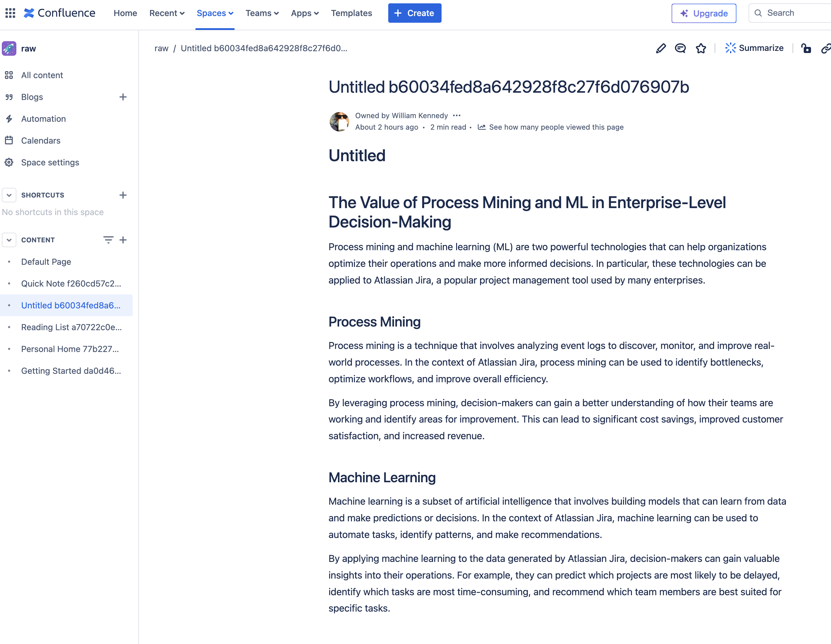This screenshot has width=831, height=644.
Task: Go to Space settings in sidebar
Action: point(50,162)
